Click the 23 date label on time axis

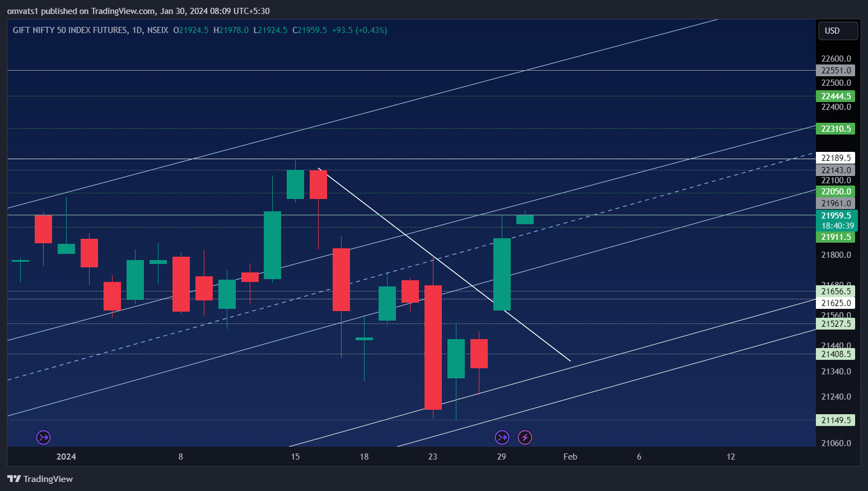coord(433,457)
